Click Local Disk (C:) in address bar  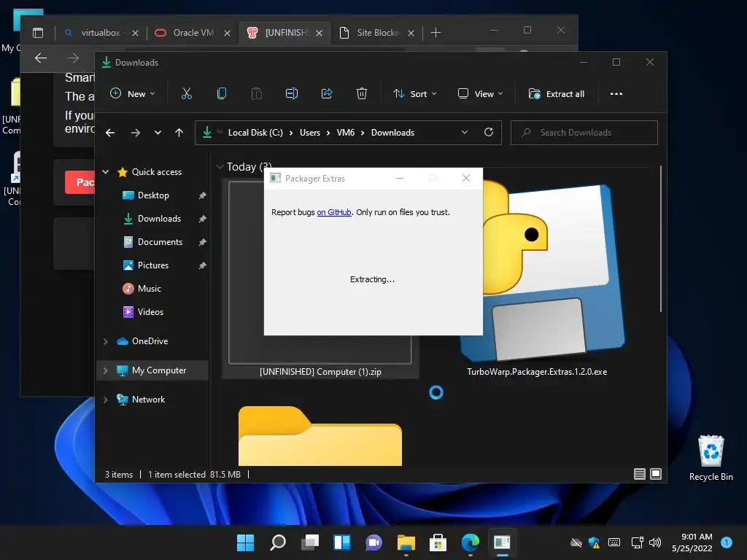tap(255, 133)
